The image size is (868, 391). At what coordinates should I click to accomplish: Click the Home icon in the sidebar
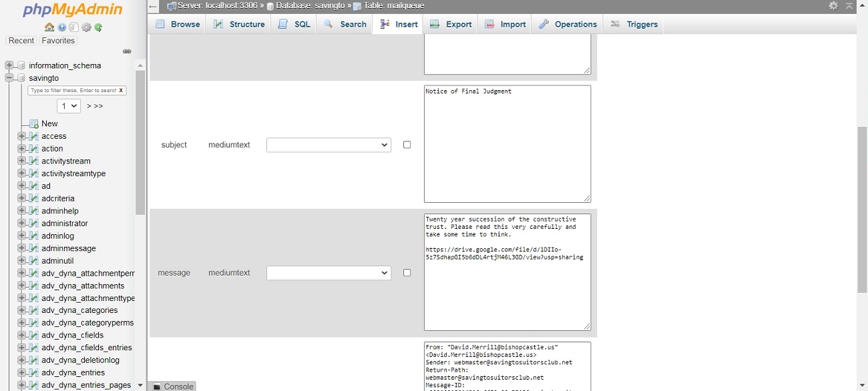(x=49, y=27)
